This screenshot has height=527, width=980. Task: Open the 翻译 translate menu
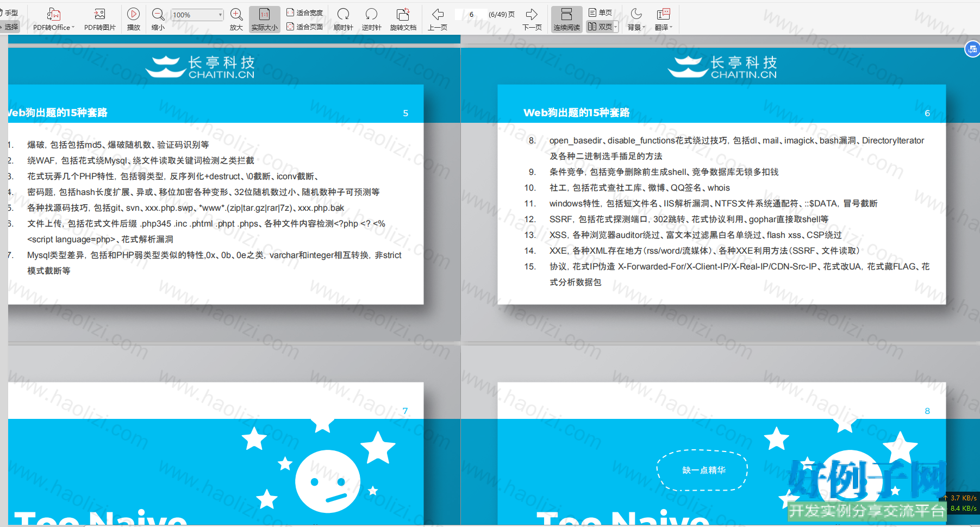point(664,20)
